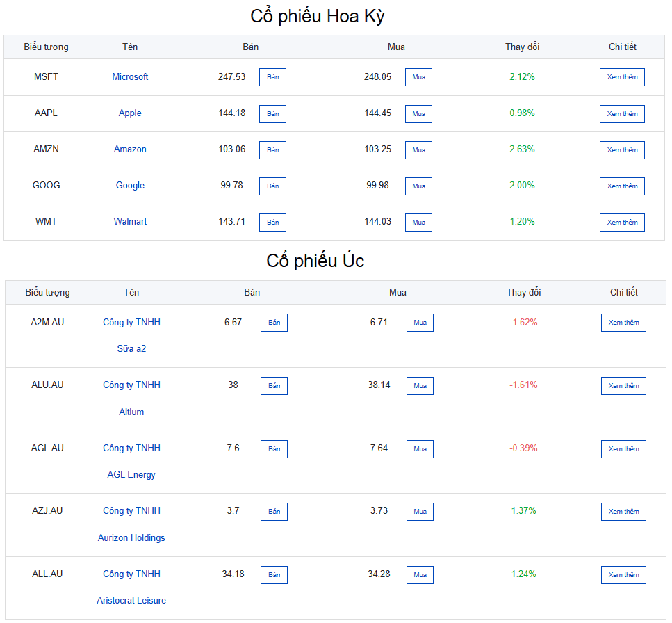Click Xem thêm in the AZJ.AU row
The image size is (672, 623).
coord(623,512)
